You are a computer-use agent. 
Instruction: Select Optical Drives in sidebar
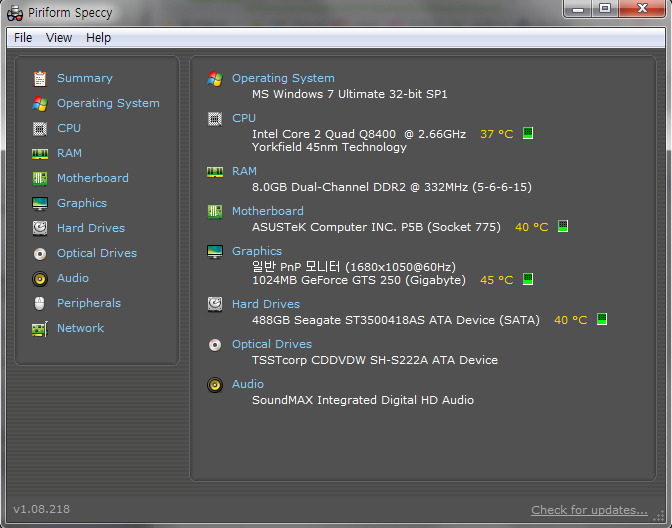(x=97, y=253)
